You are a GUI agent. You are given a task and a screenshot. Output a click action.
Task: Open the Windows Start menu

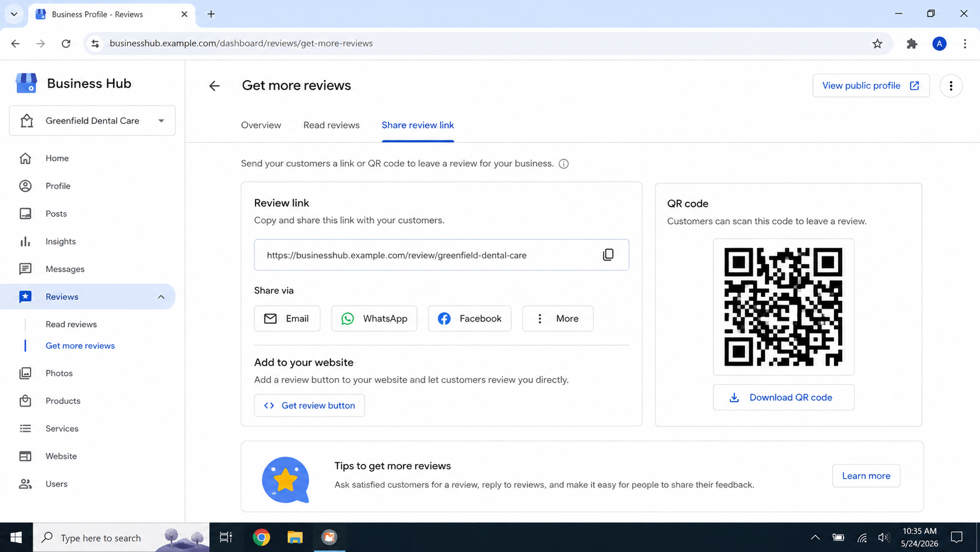pyautogui.click(x=16, y=537)
